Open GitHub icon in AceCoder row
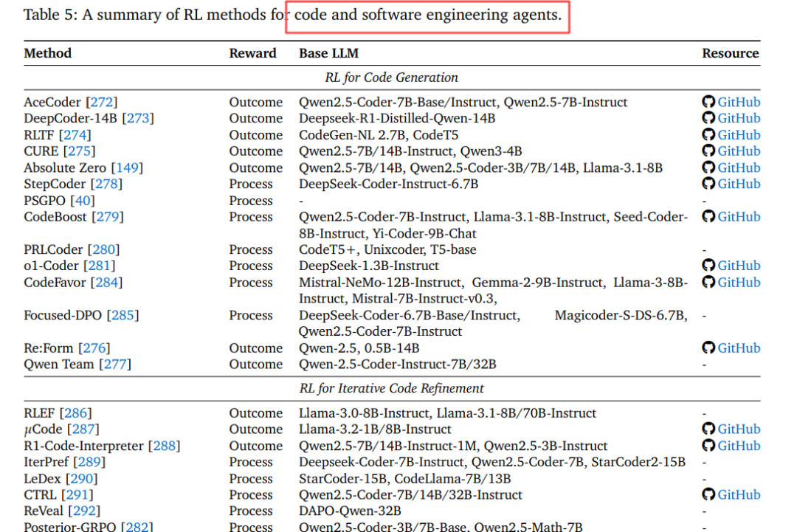 click(708, 102)
